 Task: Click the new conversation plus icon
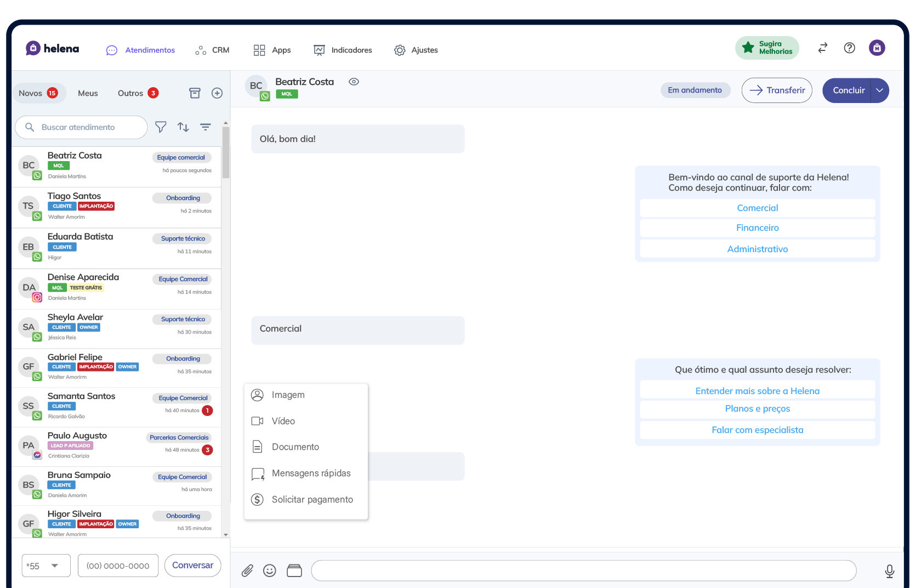tap(217, 93)
